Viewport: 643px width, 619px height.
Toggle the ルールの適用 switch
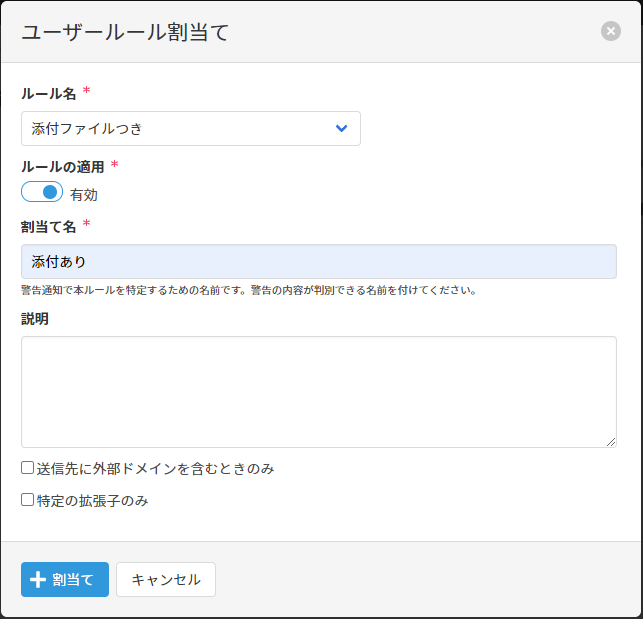click(42, 192)
